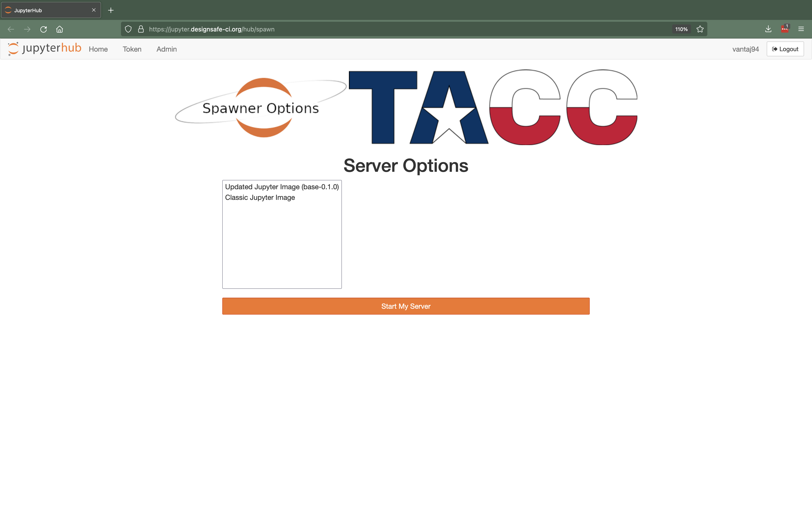This screenshot has height=507, width=812.
Task: Log out using Logout button
Action: click(785, 49)
